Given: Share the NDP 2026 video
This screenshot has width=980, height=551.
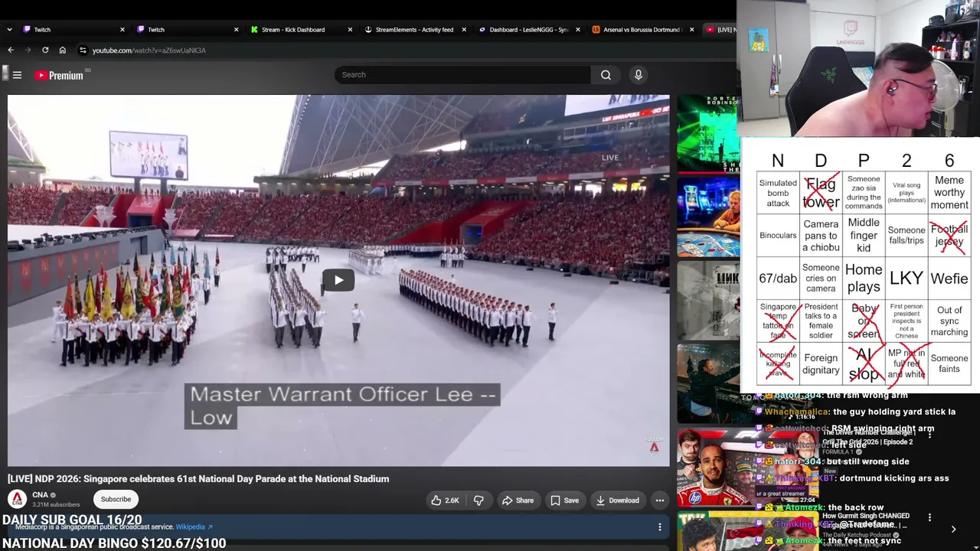Looking at the screenshot, I should coord(518,500).
